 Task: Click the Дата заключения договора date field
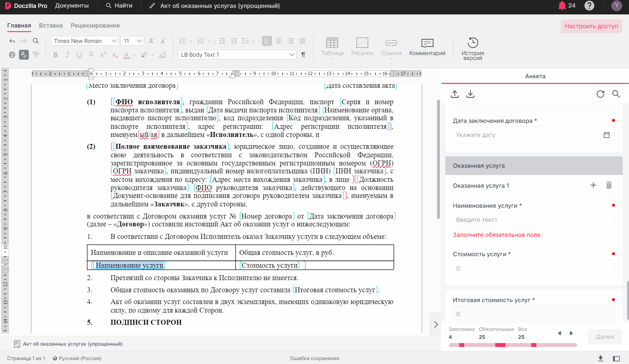(x=534, y=135)
